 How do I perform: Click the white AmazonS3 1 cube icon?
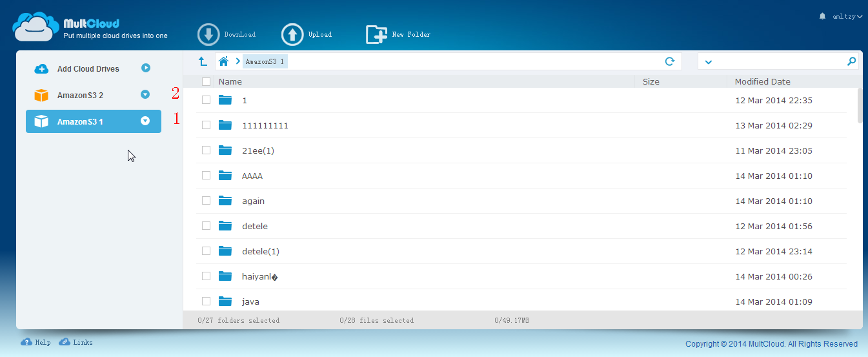pos(41,121)
